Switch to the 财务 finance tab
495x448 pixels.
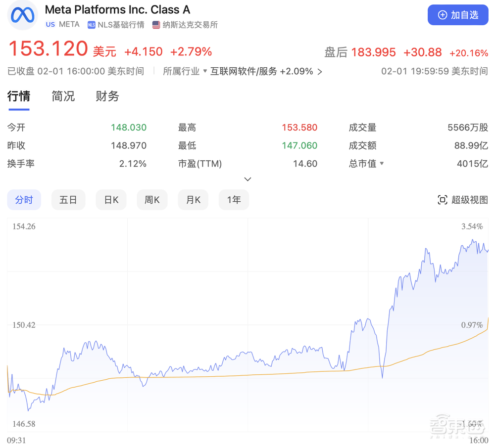pos(107,96)
